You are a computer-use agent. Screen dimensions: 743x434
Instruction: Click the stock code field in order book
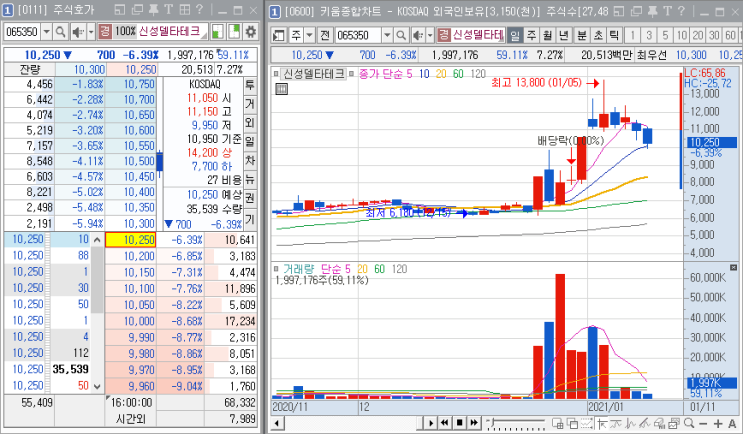pos(22,32)
